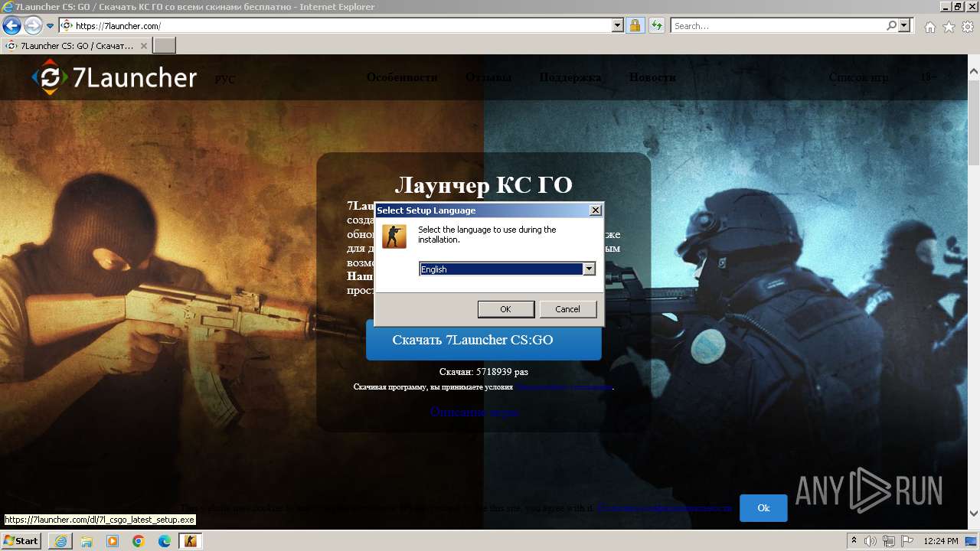Image resolution: width=980 pixels, height=551 pixels.
Task: Open the user agreement link under download count
Action: click(564, 387)
